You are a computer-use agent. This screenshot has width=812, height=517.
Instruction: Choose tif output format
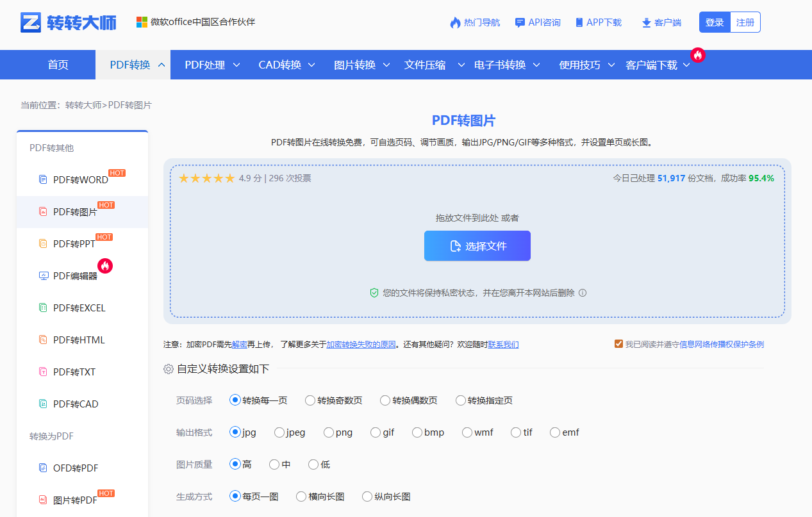coord(516,432)
